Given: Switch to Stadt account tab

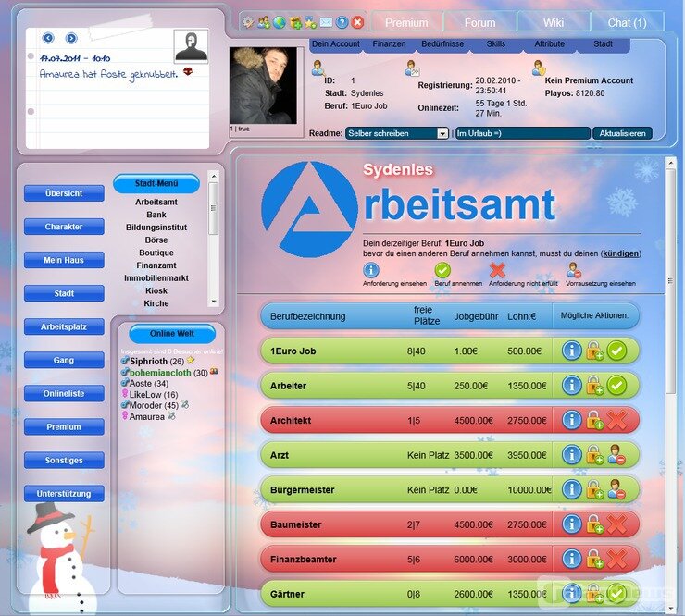Looking at the screenshot, I should 603,44.
